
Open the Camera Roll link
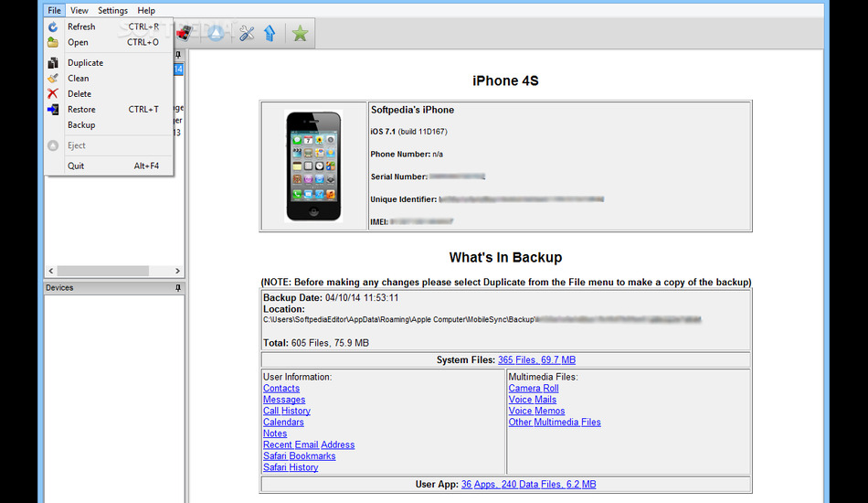pyautogui.click(x=534, y=389)
